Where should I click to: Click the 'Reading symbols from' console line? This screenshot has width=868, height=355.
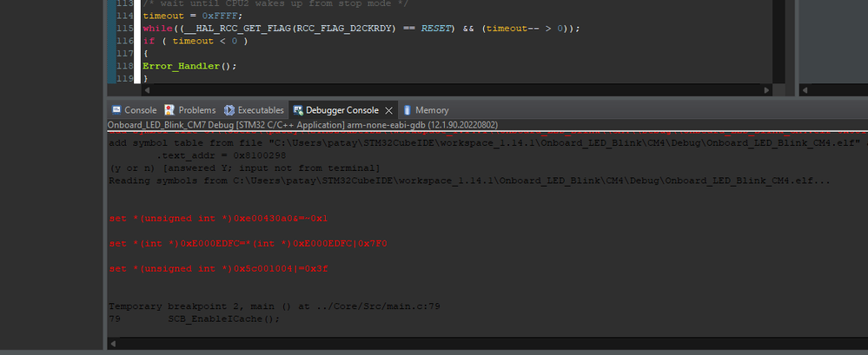469,181
